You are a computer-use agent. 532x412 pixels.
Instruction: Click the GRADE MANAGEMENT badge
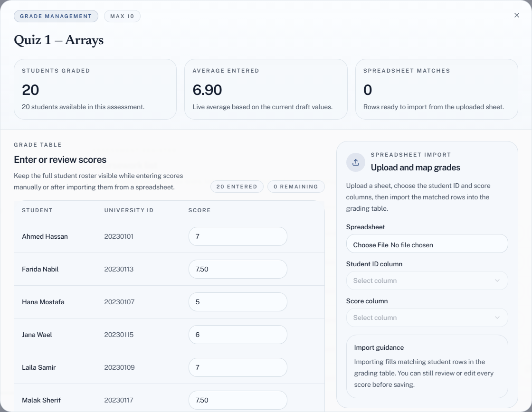point(56,16)
